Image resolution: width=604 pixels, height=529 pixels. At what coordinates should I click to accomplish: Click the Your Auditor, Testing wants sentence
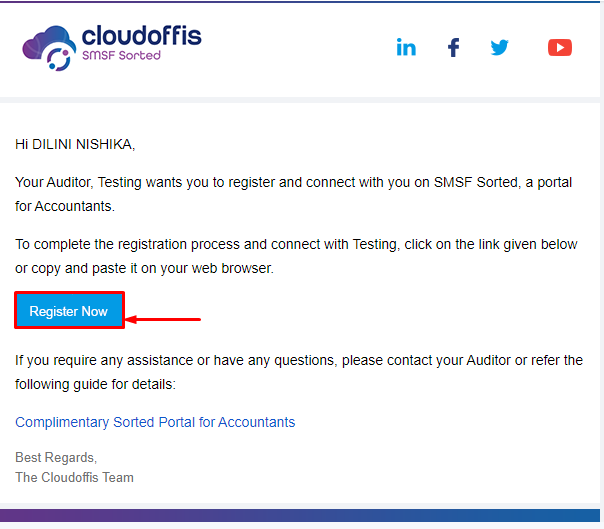[294, 182]
